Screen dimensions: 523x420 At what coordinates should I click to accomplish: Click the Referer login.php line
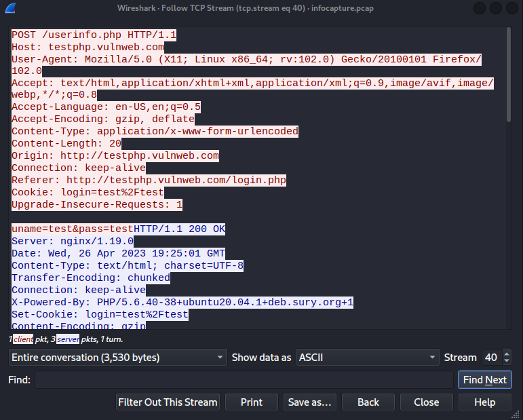(x=149, y=180)
